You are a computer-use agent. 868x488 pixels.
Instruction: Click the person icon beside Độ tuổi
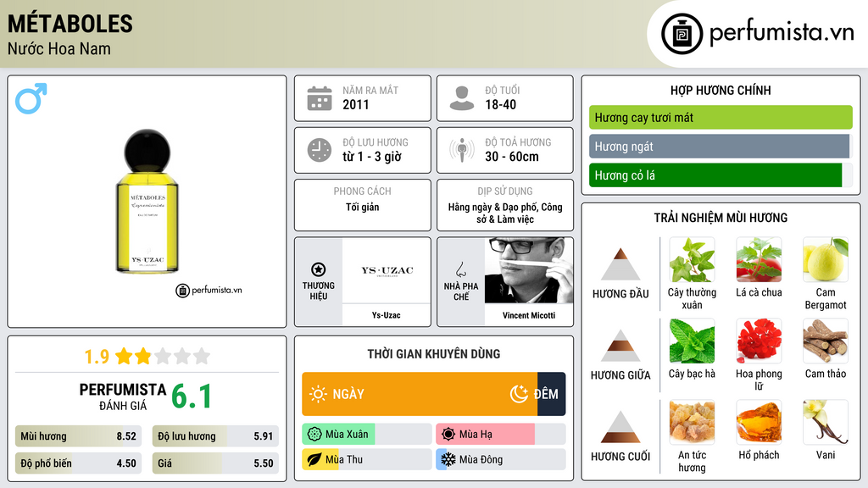click(x=462, y=98)
